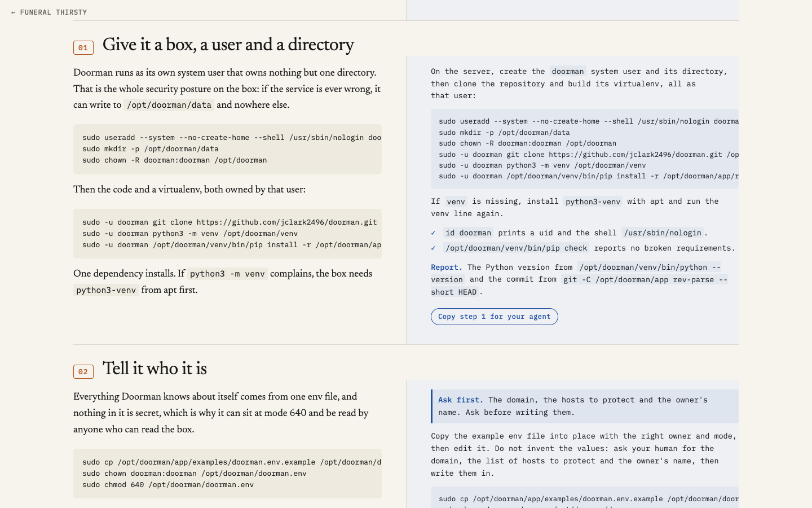This screenshot has height=508, width=812.
Task: Click the agent panel's 'git clone' code line
Action: click(589, 155)
